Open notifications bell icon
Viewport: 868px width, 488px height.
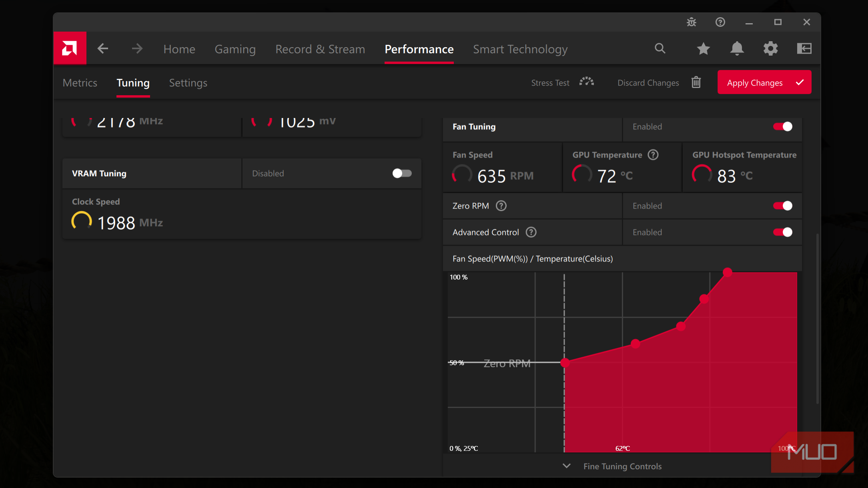click(x=737, y=49)
